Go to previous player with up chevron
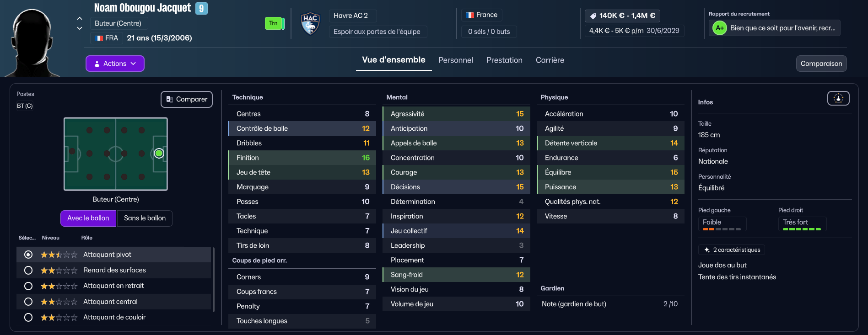868x335 pixels. pos(80,18)
